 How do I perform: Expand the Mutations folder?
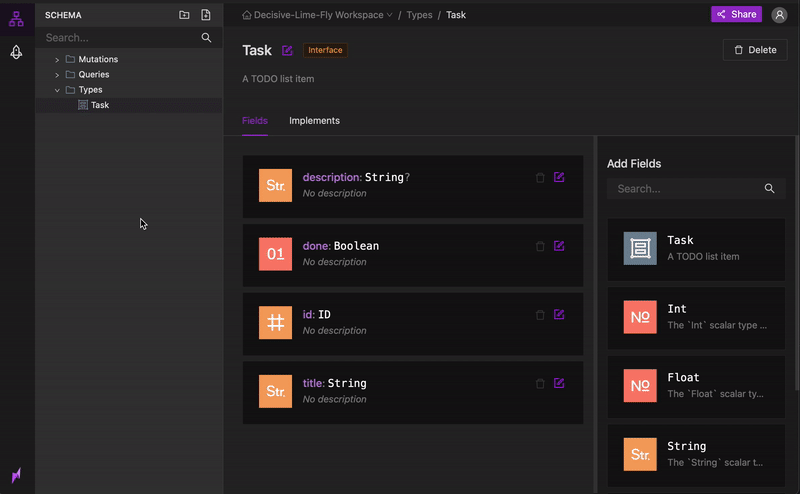tap(57, 60)
